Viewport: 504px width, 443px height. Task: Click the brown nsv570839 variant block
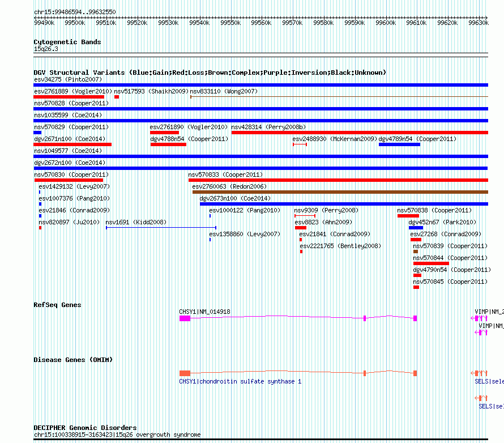click(x=415, y=252)
